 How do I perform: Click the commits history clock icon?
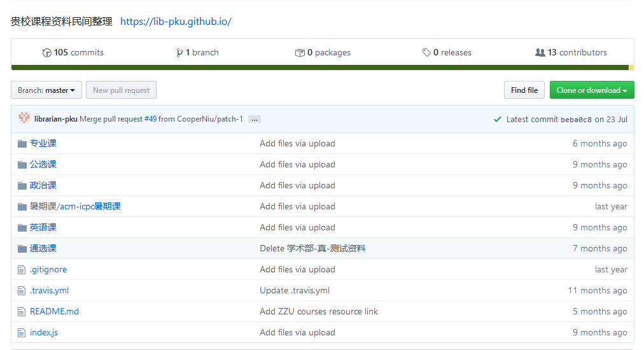[47, 53]
